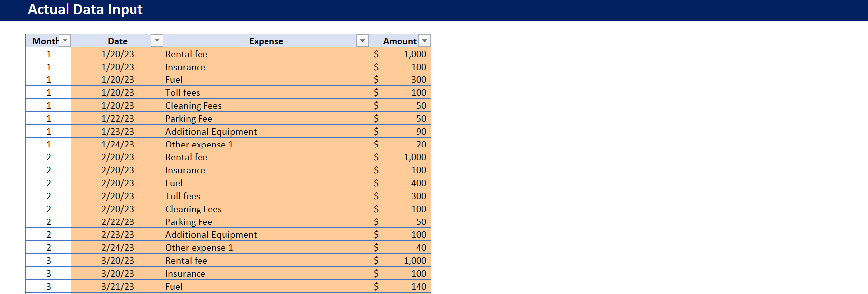
Task: Click the date cell 2/24/23
Action: 117,247
